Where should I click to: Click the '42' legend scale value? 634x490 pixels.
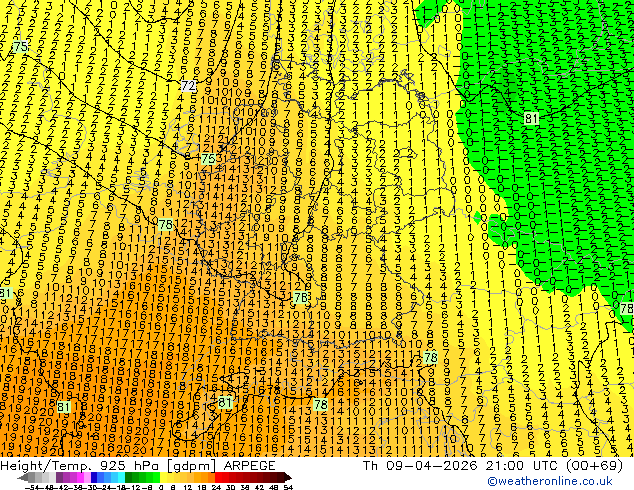259,487
